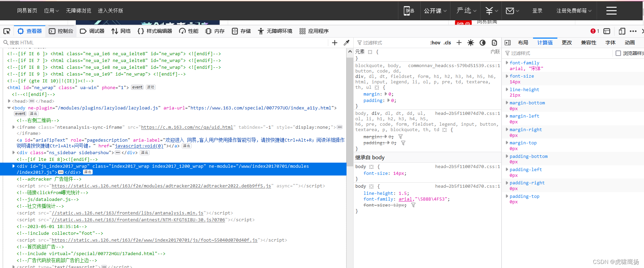This screenshot has width=644, height=268.
Task: Open the 性能 performance tab
Action: point(189,31)
